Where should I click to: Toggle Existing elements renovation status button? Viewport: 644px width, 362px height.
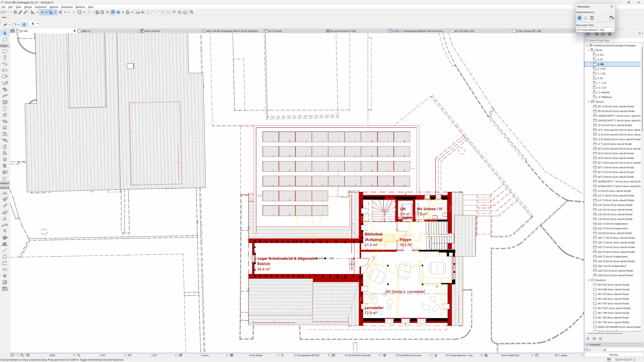click(x=579, y=18)
